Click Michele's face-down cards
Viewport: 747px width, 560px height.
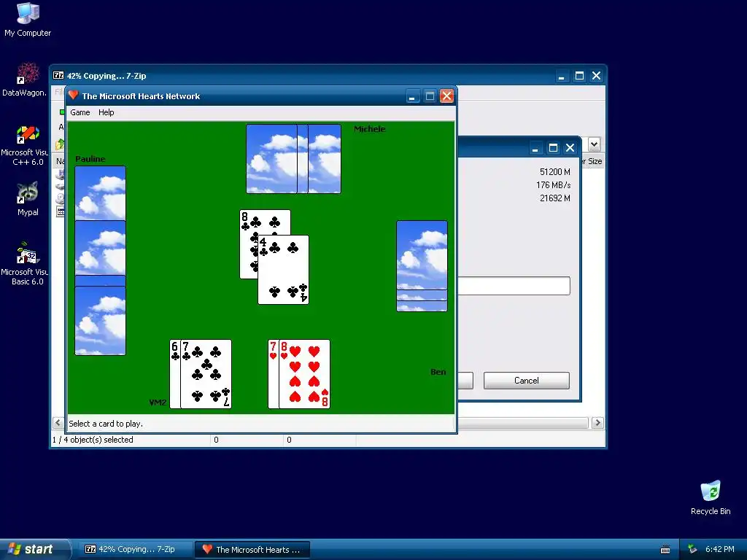(x=293, y=159)
